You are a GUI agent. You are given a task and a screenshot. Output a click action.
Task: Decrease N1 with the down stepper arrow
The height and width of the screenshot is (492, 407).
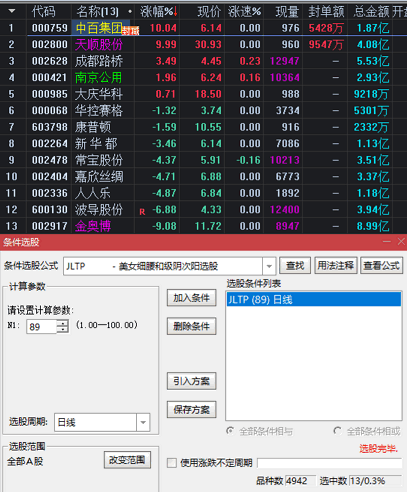[x=63, y=330]
